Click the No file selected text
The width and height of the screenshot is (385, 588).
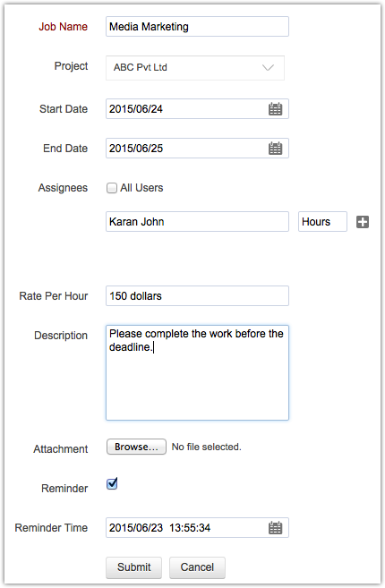click(x=207, y=447)
